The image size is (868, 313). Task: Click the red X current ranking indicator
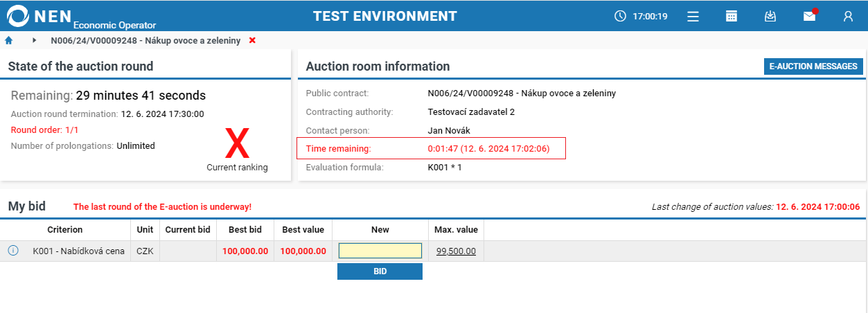237,145
